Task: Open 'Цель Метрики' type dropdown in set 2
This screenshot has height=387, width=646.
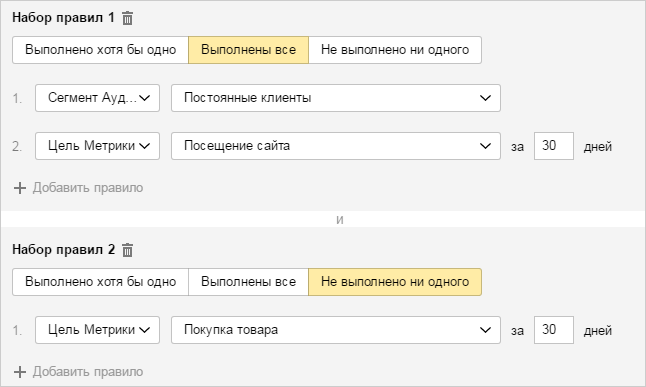Action: point(97,330)
